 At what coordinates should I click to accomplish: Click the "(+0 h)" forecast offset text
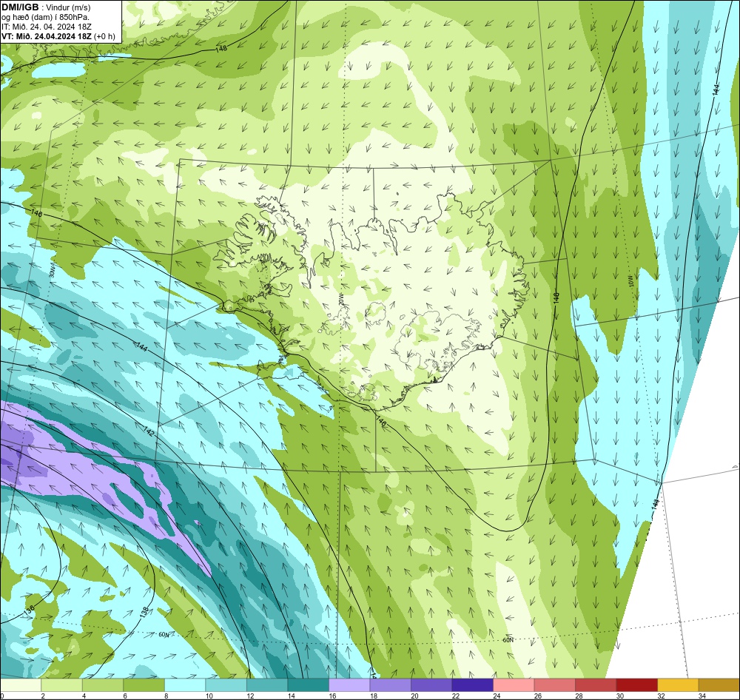click(104, 36)
